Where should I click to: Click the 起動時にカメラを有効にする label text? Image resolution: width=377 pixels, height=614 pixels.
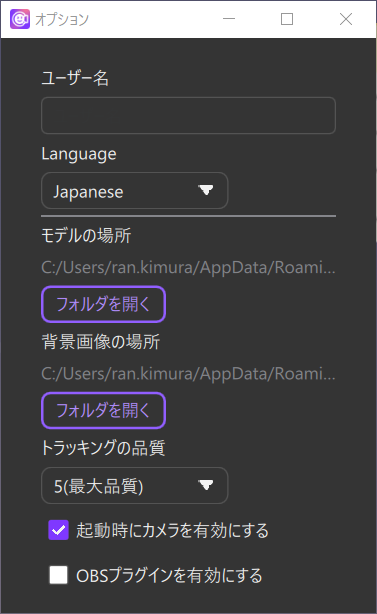[172, 531]
